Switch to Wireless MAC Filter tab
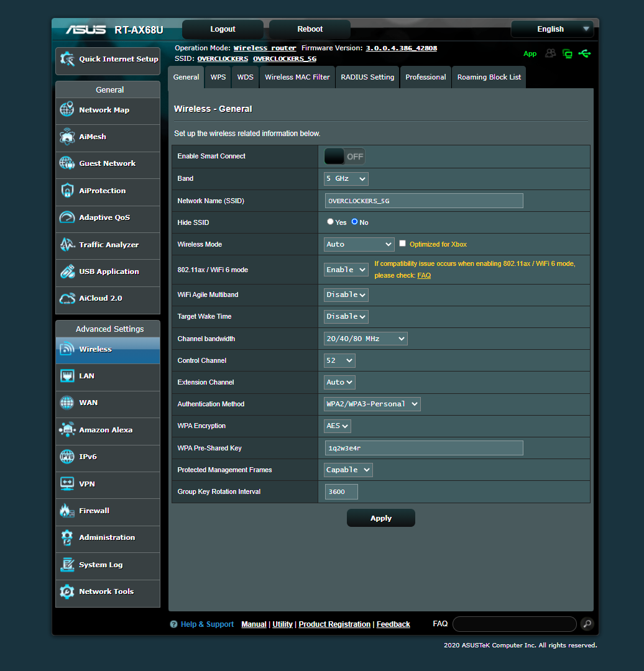Viewport: 644px width, 671px height. tap(297, 77)
